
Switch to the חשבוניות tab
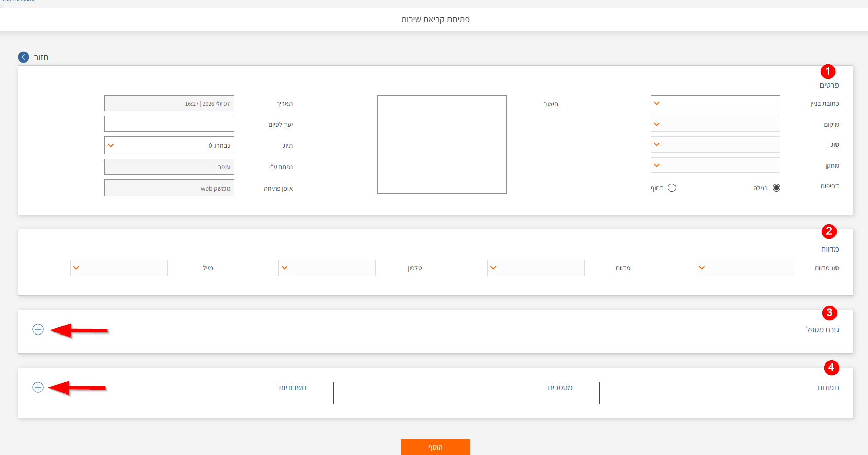(x=293, y=388)
